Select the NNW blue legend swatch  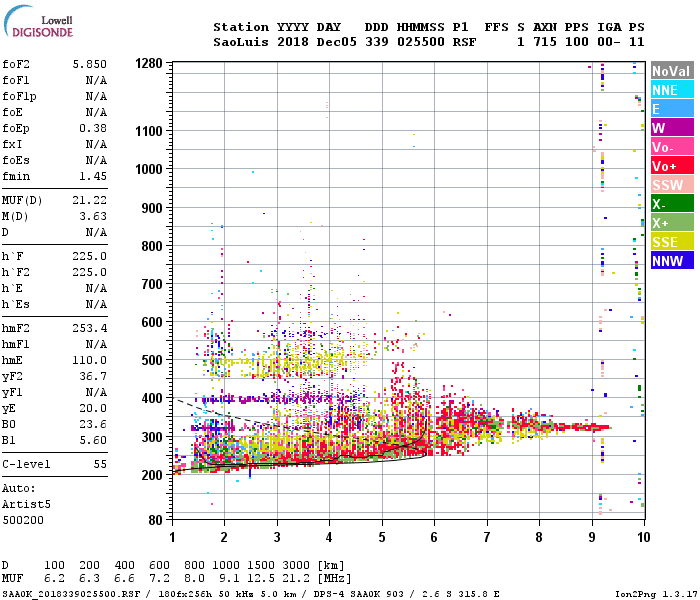672,261
